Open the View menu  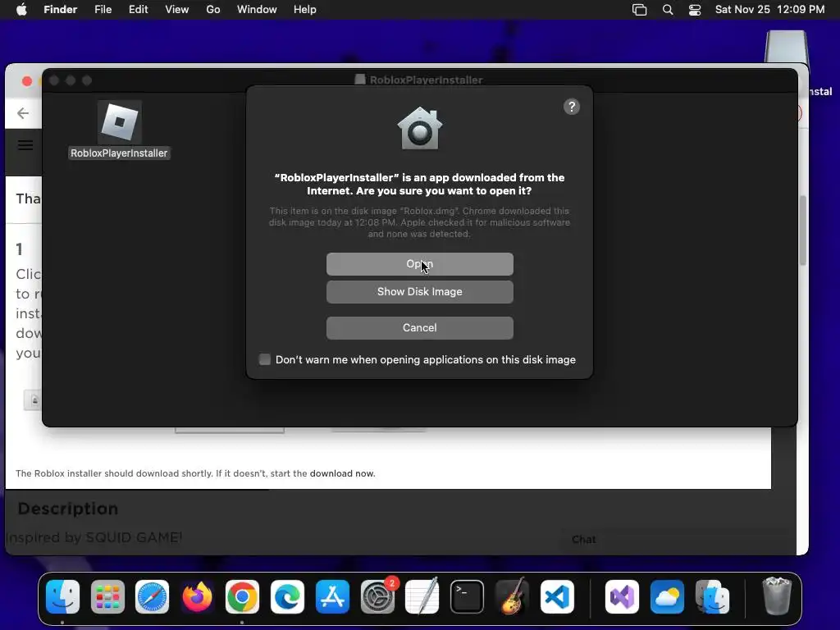(x=177, y=10)
